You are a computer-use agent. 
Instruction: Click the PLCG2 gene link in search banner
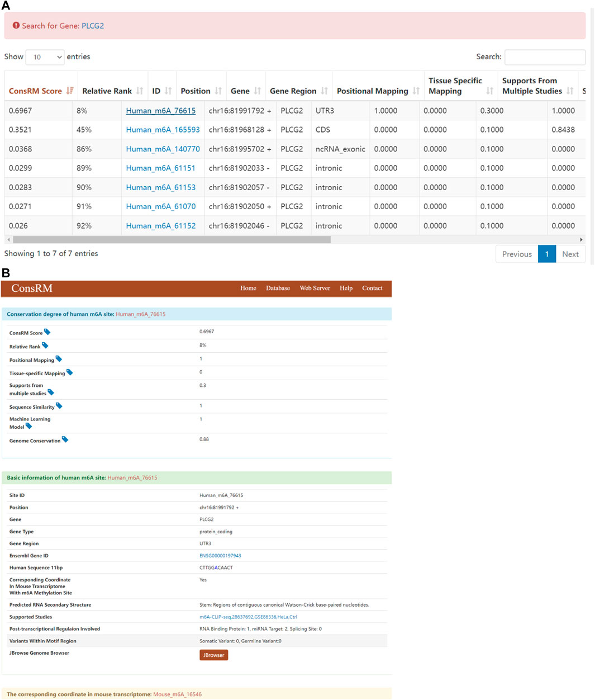click(93, 26)
